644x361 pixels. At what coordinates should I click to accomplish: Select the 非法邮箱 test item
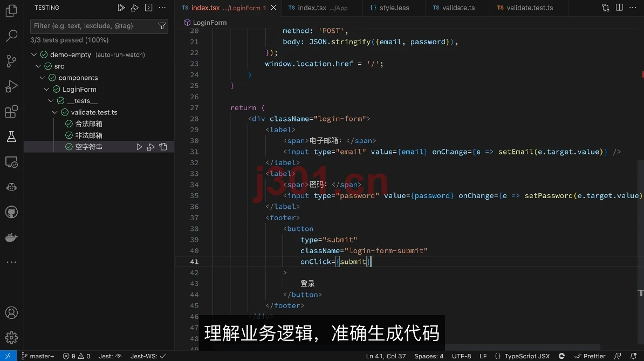click(x=88, y=135)
